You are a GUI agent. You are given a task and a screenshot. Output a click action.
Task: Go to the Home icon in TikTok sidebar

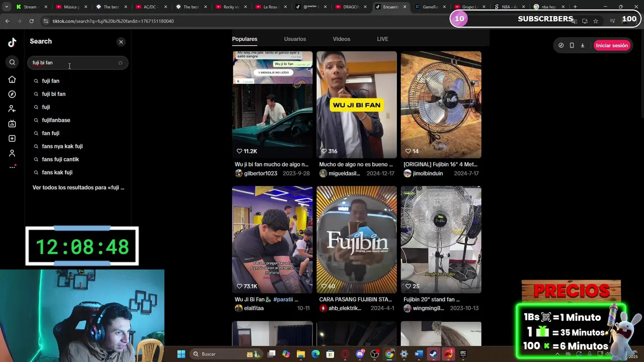(x=12, y=79)
